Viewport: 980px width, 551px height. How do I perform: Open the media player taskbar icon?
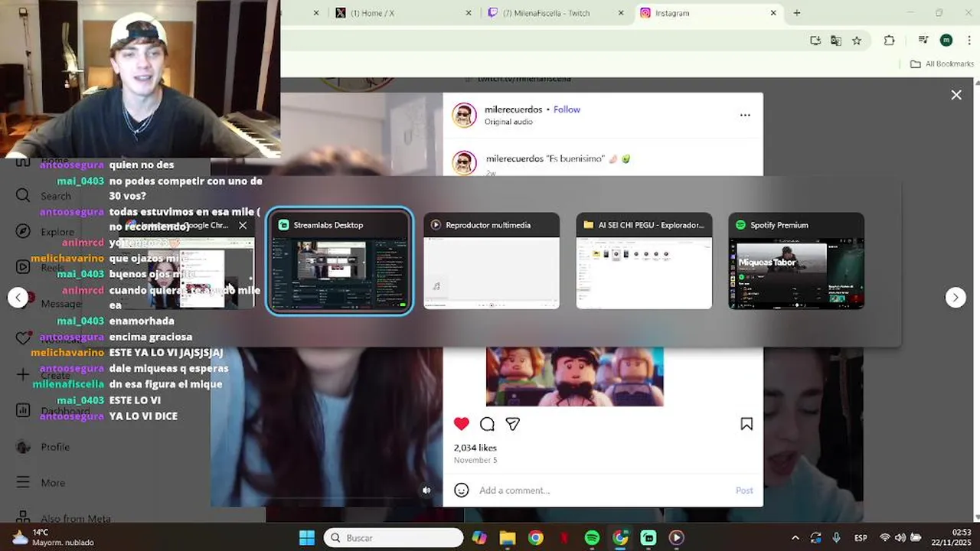tap(676, 538)
